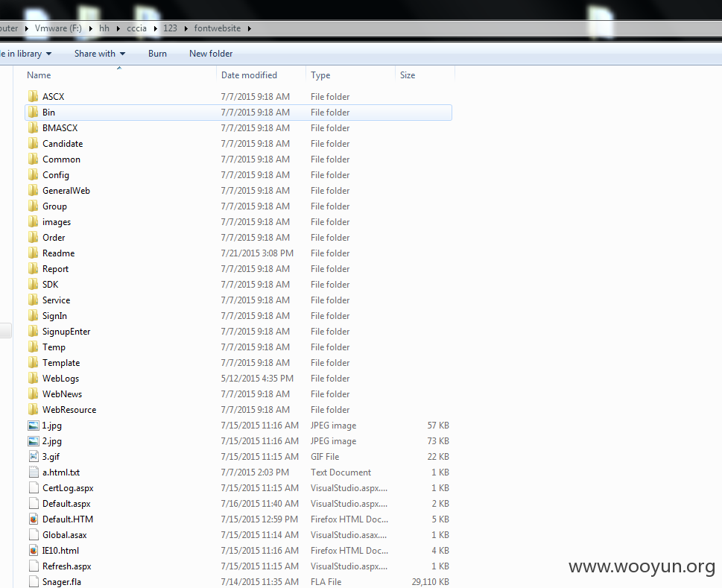Select the WebNews folder icon
Image resolution: width=722 pixels, height=588 pixels.
pos(33,393)
